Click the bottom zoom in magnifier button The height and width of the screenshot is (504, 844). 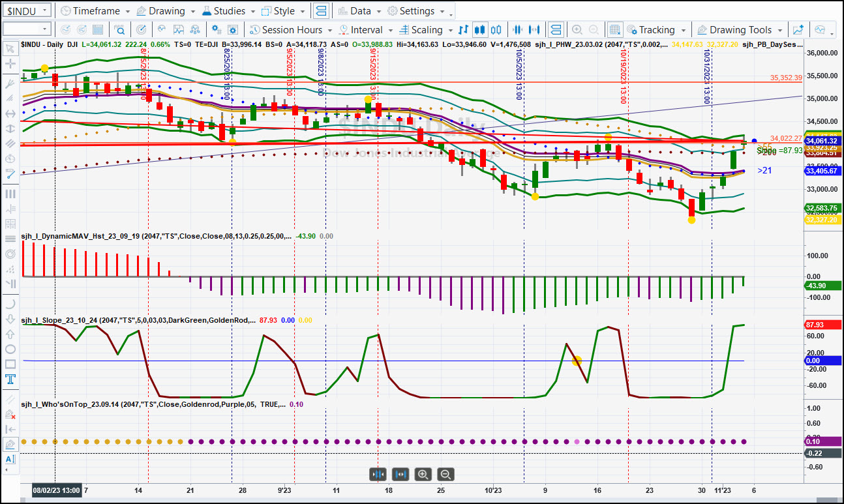(423, 475)
